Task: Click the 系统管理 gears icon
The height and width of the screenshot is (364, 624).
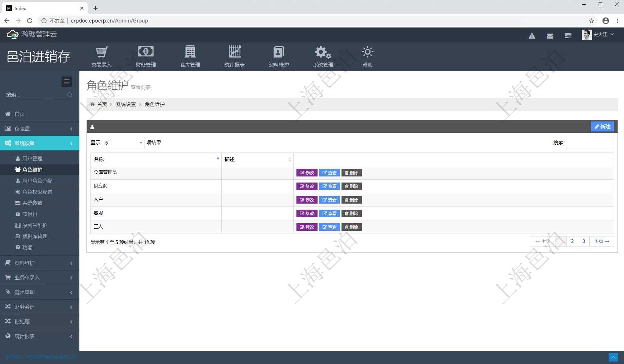Action: pyautogui.click(x=323, y=53)
